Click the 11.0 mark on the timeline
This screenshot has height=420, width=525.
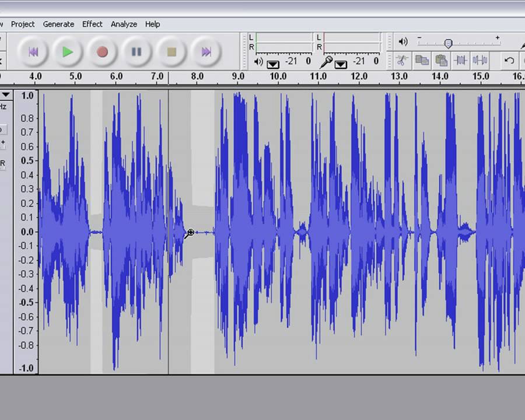318,76
